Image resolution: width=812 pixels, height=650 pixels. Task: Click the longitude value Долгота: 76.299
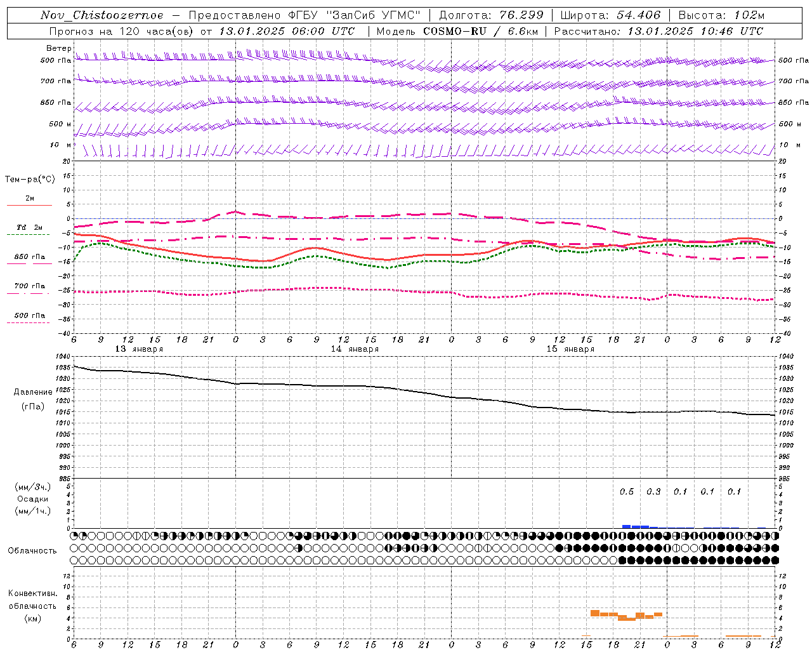(x=491, y=15)
